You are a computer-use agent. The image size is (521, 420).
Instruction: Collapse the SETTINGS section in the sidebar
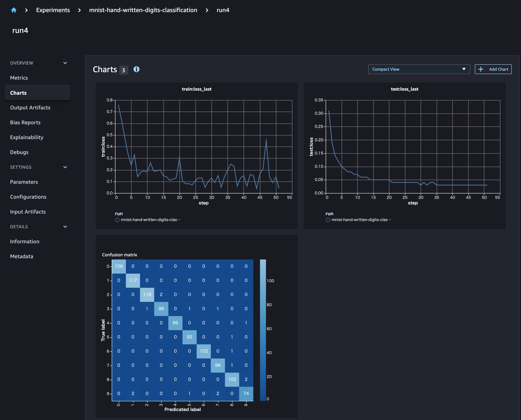[65, 167]
